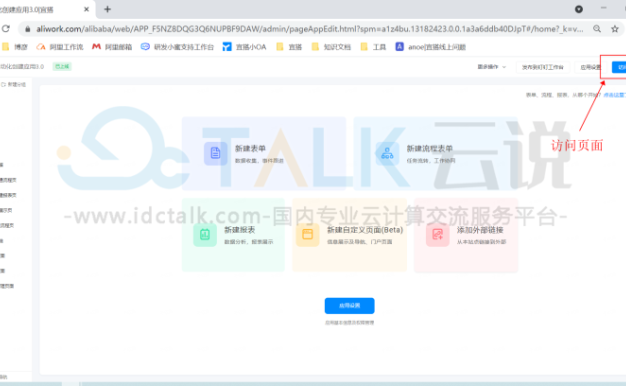Click the 应用基本信息及权限管理 caption text
The width and height of the screenshot is (626, 386).
(349, 323)
